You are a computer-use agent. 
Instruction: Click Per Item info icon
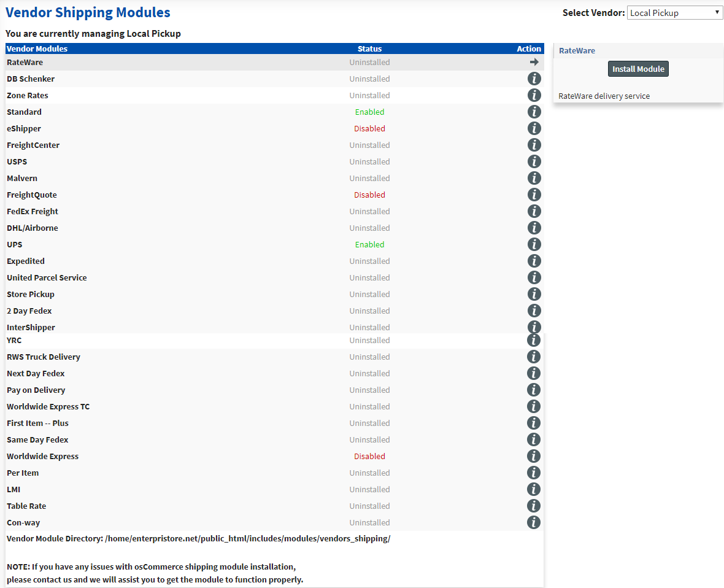(x=534, y=473)
